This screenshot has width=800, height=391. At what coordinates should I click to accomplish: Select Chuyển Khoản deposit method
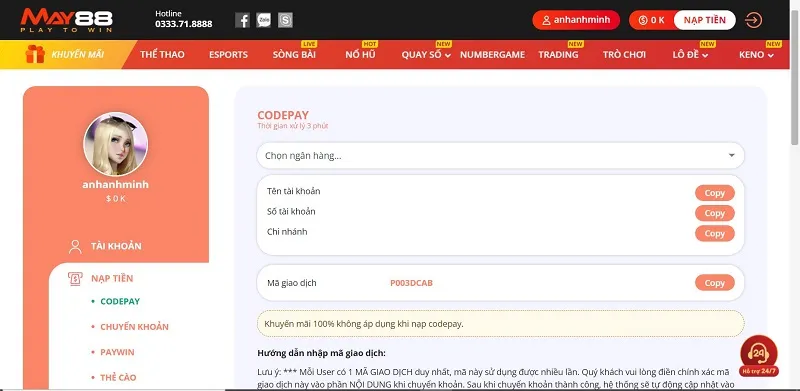tap(134, 327)
